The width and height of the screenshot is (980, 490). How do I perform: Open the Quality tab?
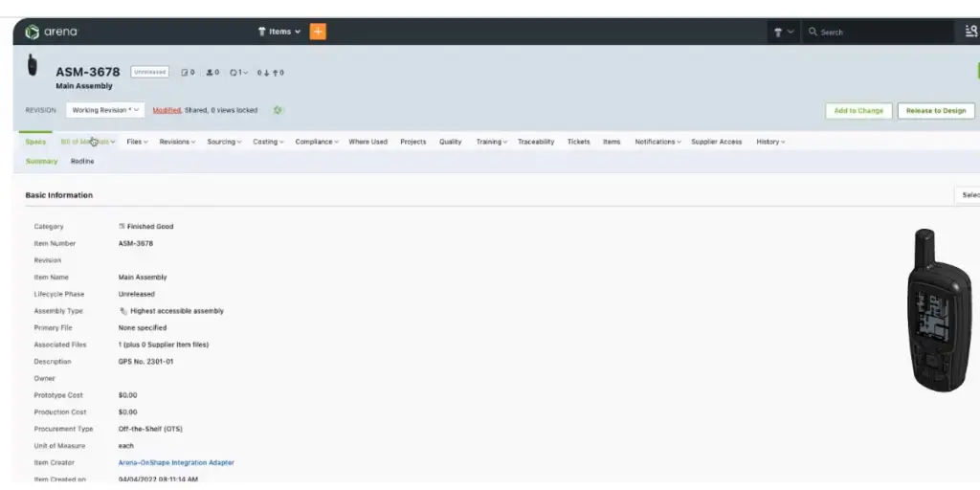450,142
